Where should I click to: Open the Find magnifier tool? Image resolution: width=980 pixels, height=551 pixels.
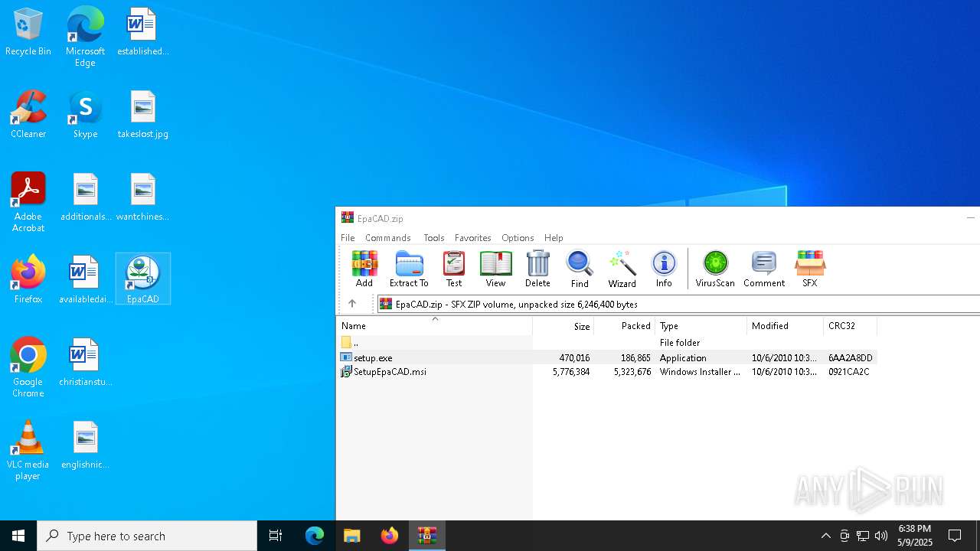[x=580, y=269]
